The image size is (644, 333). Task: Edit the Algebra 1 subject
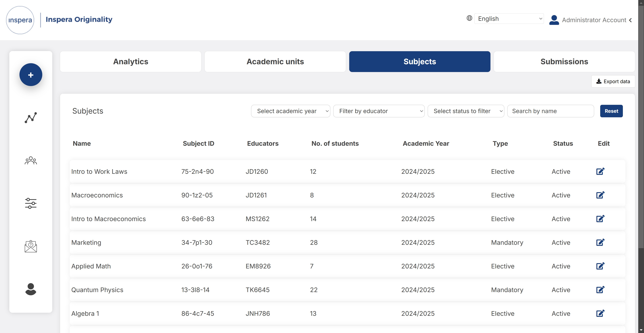pyautogui.click(x=600, y=313)
